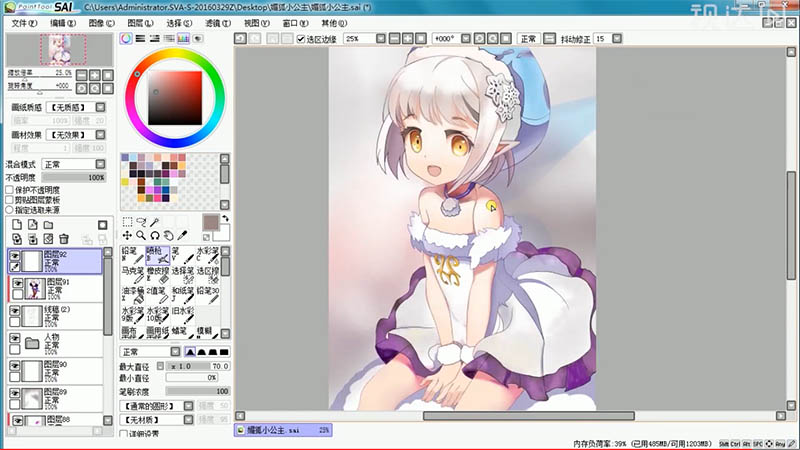Open the 滤镜 menu
Viewport: 800px width, 450px height.
217,23
